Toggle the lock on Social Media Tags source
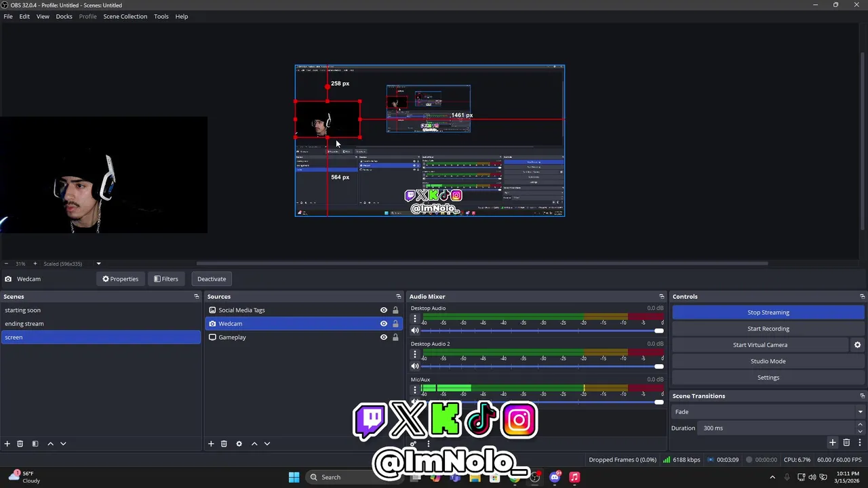The width and height of the screenshot is (868, 488). click(395, 310)
